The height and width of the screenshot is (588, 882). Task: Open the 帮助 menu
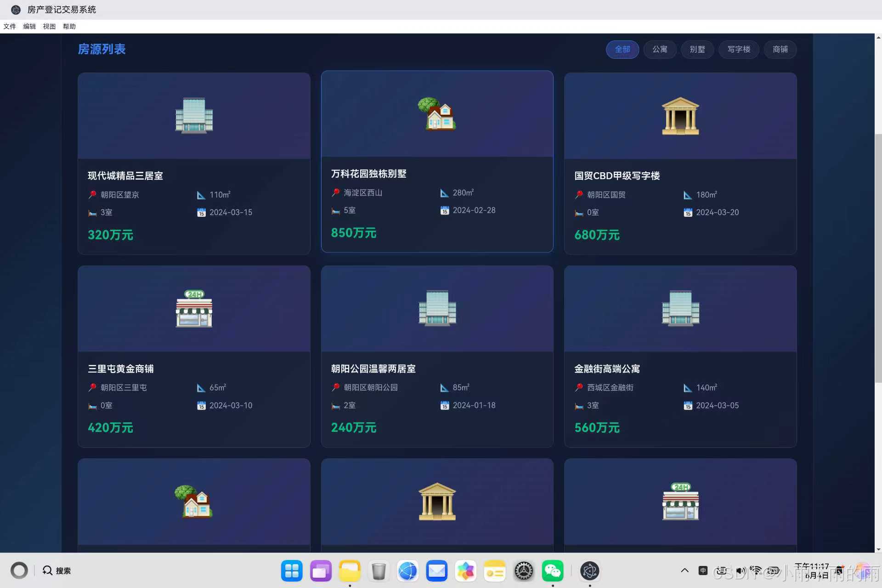pyautogui.click(x=69, y=26)
